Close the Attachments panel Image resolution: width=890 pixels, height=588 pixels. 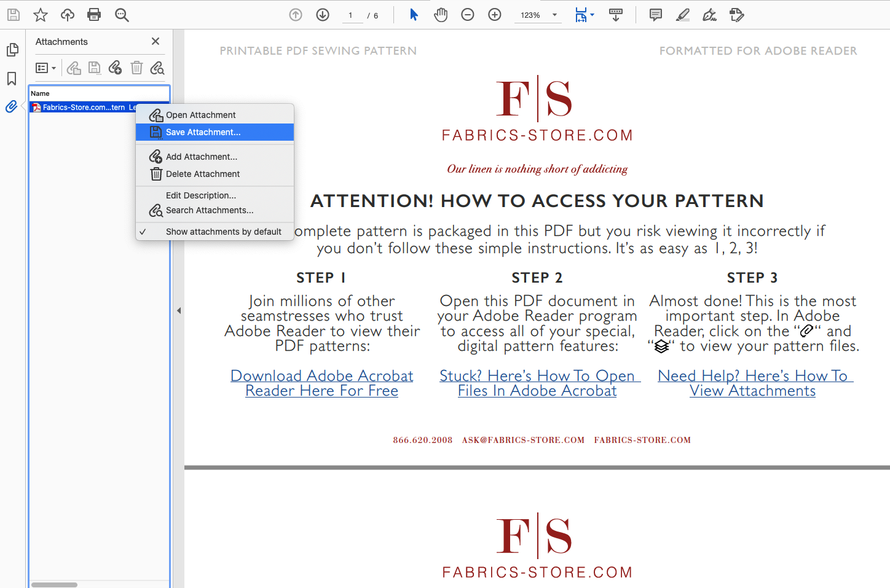[156, 41]
